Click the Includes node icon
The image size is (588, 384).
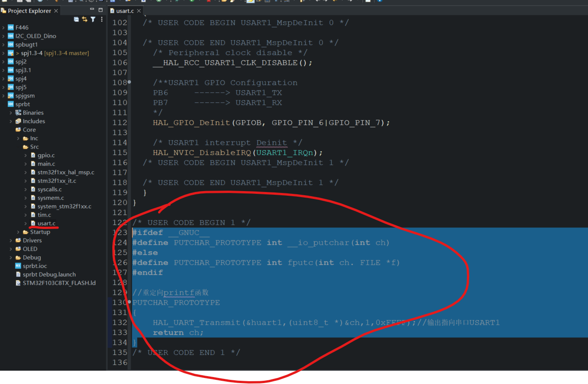tap(18, 121)
